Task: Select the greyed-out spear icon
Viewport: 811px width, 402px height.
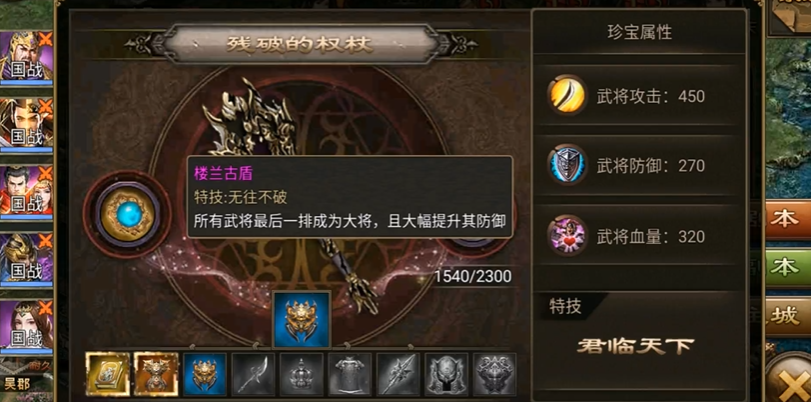Action: click(x=398, y=374)
